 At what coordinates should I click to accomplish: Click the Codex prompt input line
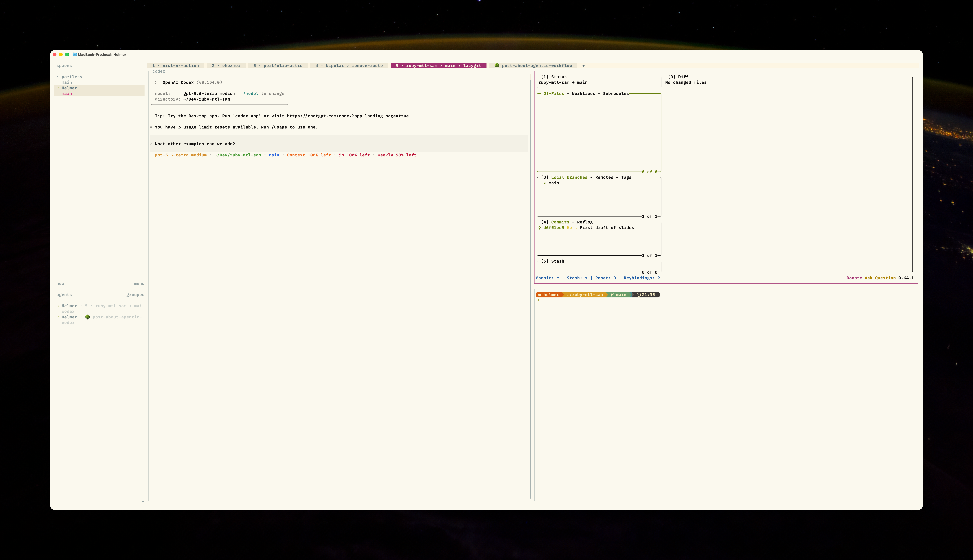point(339,144)
